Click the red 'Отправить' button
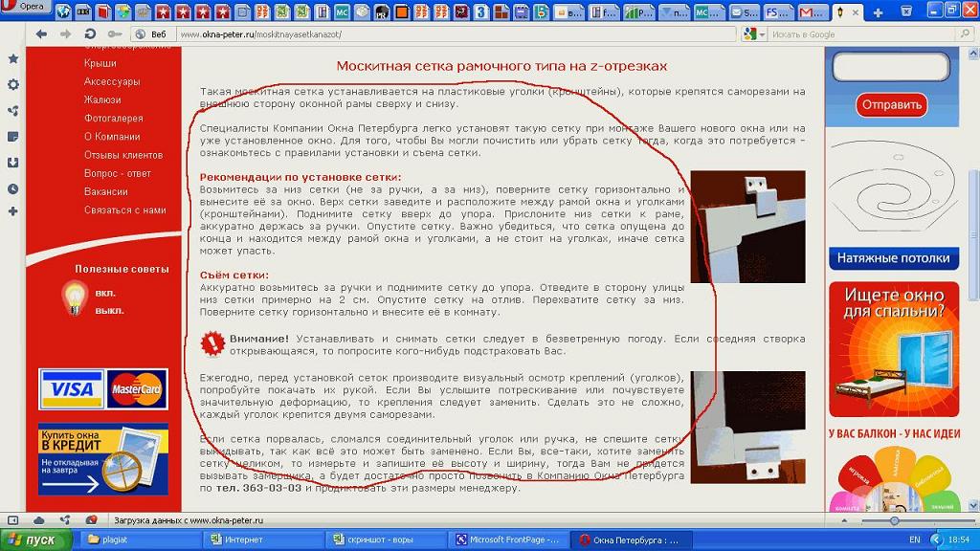This screenshot has height=551, width=980. coord(891,105)
